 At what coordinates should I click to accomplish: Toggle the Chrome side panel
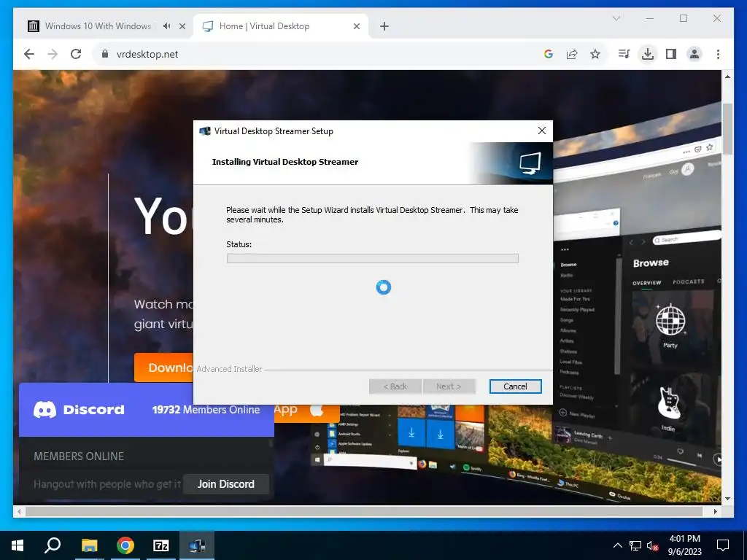point(671,54)
